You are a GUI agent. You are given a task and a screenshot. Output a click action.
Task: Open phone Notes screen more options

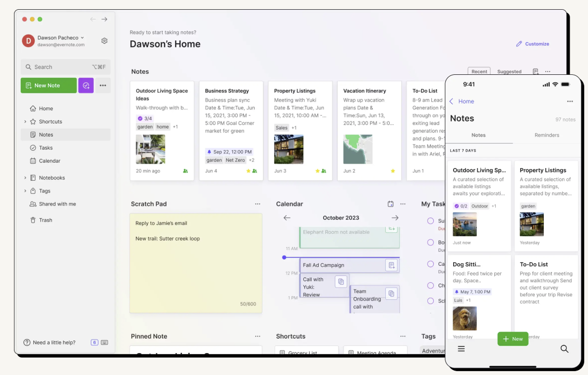[570, 102]
